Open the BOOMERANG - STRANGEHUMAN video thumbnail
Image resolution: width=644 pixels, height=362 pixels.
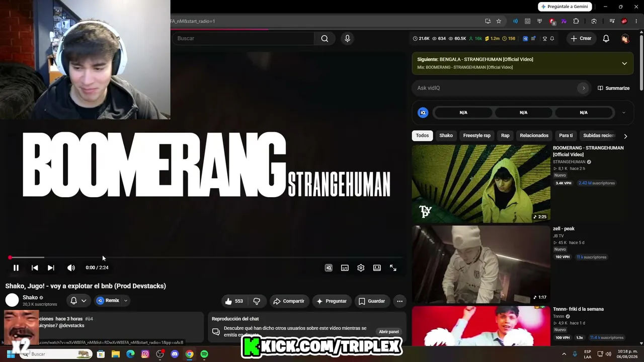click(x=481, y=184)
